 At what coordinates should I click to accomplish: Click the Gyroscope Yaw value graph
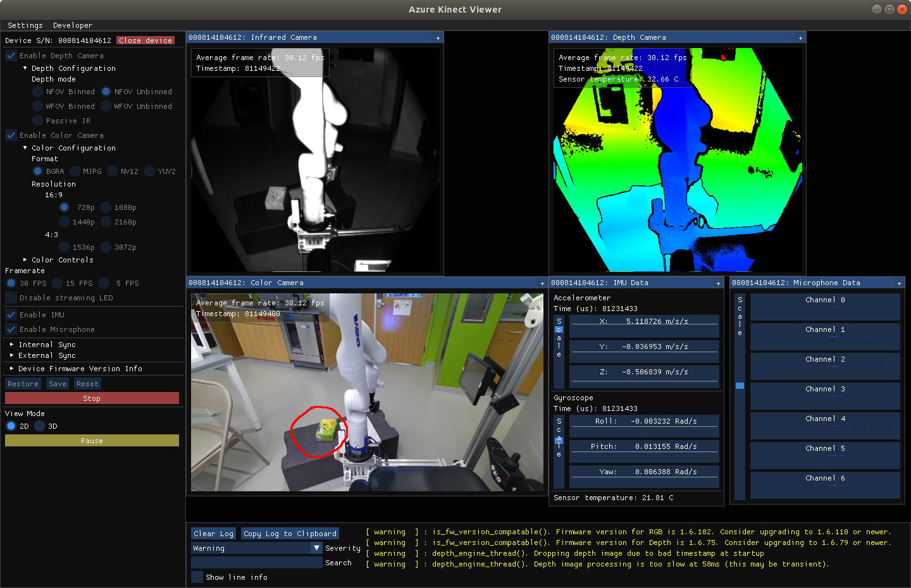coord(644,477)
